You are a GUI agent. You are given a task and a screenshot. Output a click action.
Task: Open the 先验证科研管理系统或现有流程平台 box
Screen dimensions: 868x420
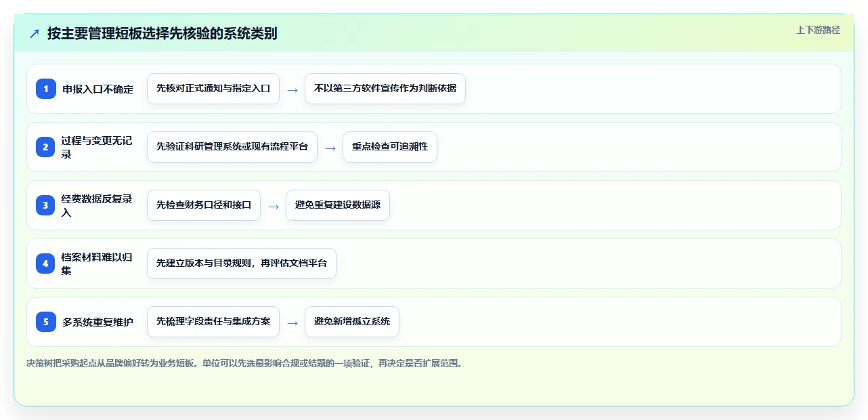232,147
